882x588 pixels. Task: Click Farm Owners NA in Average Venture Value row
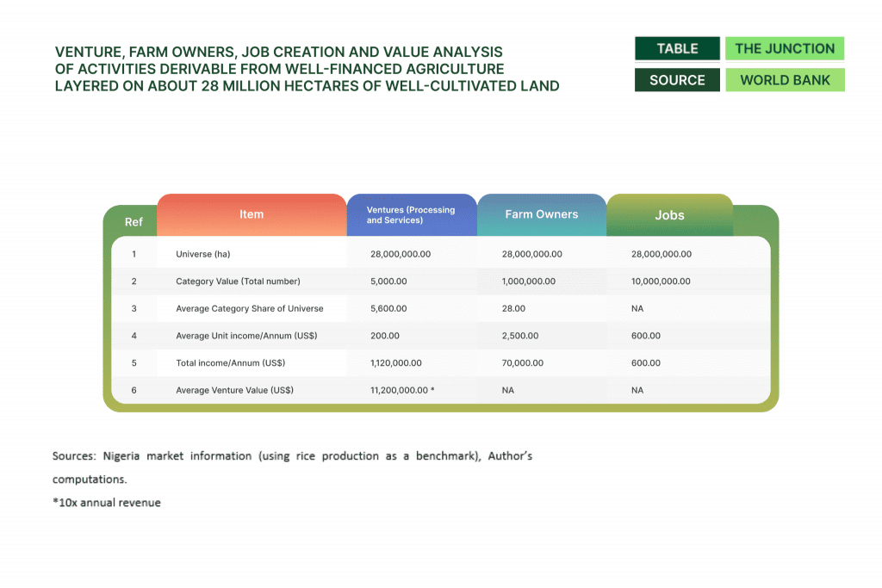[x=508, y=390]
